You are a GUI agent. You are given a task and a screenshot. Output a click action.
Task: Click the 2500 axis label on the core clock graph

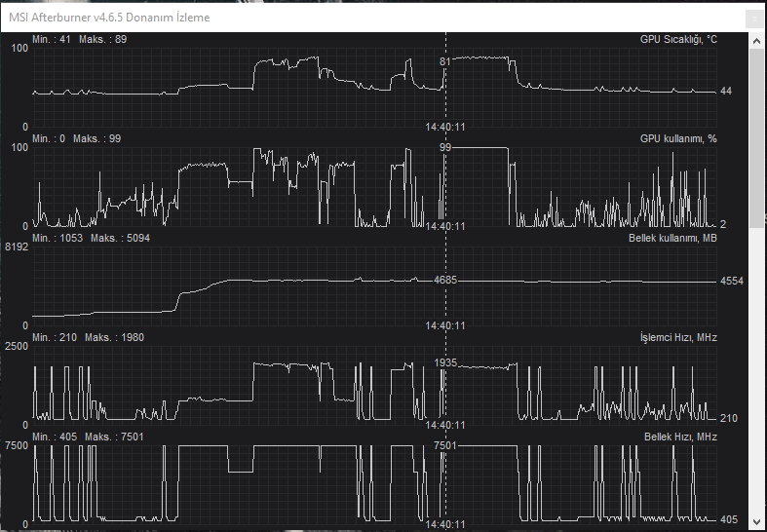click(17, 346)
